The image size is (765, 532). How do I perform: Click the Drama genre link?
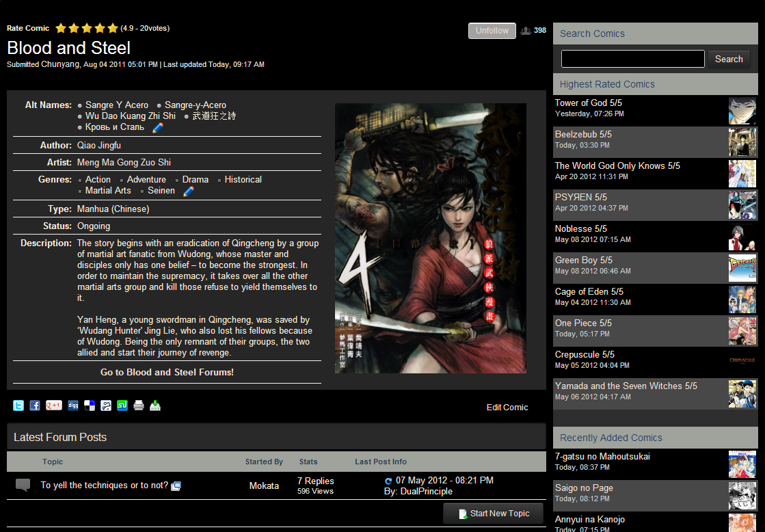(x=195, y=180)
